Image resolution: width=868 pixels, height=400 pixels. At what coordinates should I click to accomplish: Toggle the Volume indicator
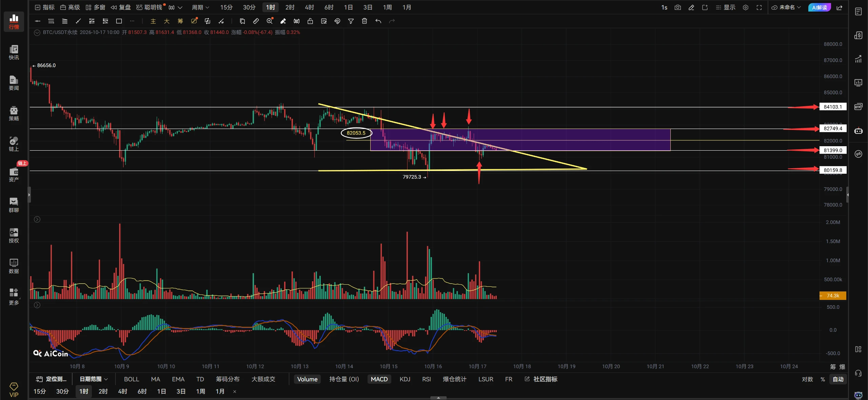(x=307, y=379)
